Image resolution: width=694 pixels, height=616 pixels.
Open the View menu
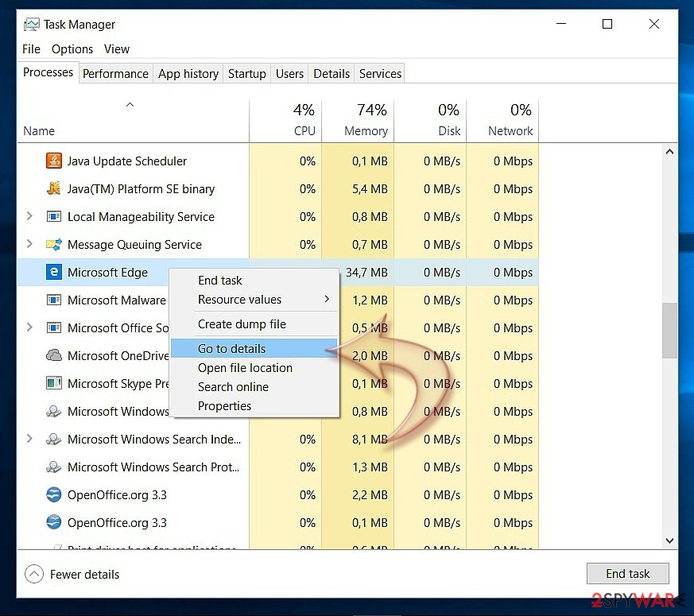point(116,49)
